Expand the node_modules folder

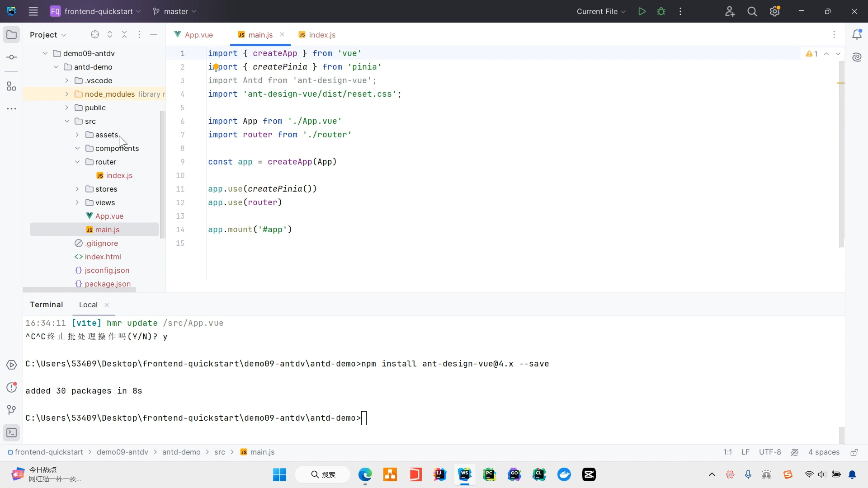click(x=67, y=94)
